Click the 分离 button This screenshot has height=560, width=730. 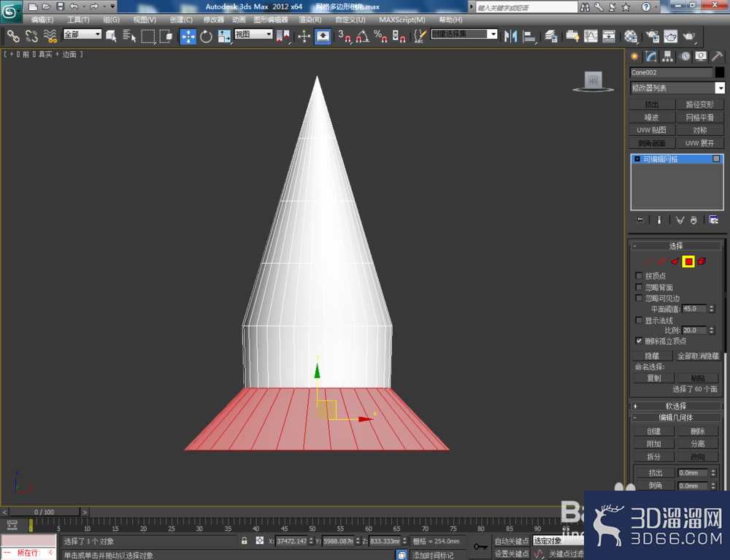[697, 444]
